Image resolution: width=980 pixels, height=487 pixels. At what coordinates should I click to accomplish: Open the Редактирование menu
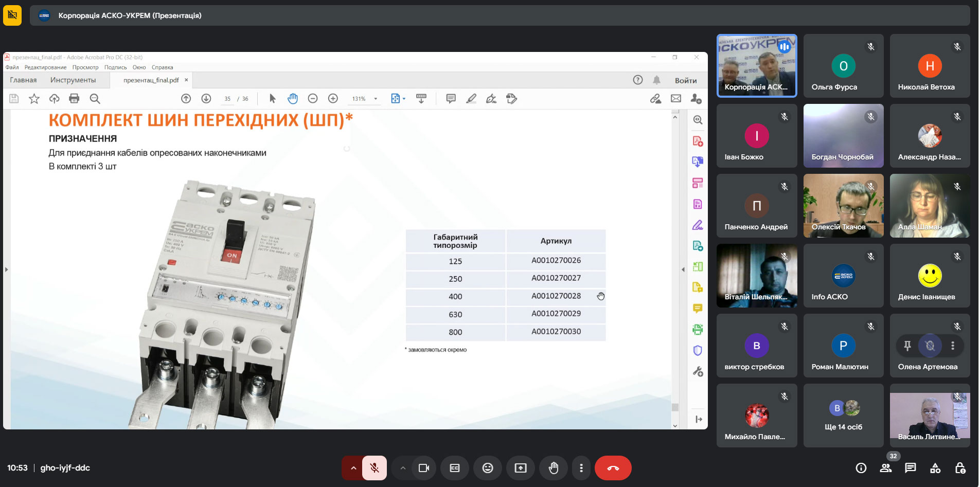45,67
